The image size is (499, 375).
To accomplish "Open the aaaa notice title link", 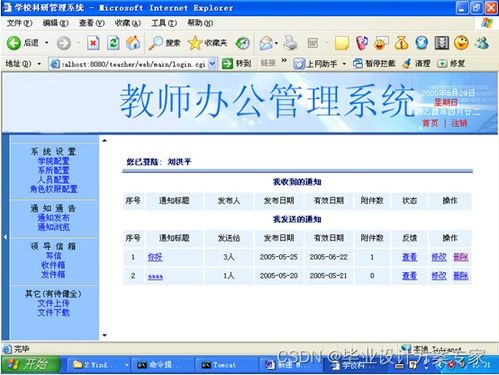I will (x=155, y=276).
